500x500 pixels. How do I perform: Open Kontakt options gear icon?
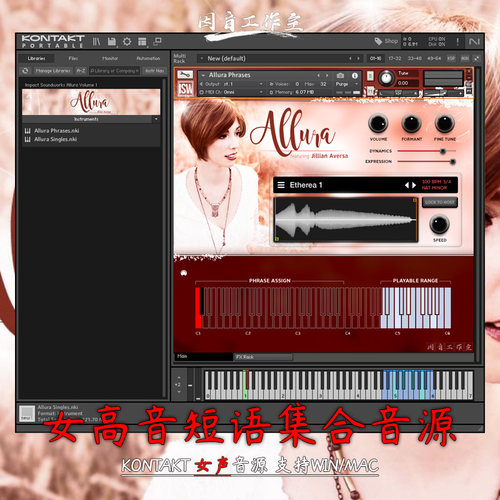tap(127, 41)
